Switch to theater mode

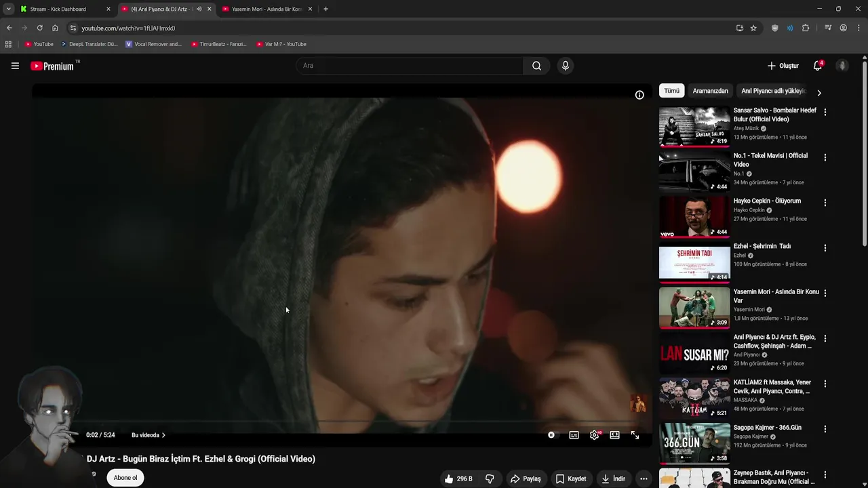tap(614, 435)
